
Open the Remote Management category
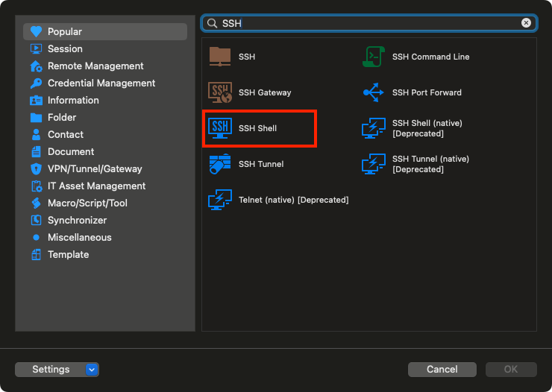(105, 66)
